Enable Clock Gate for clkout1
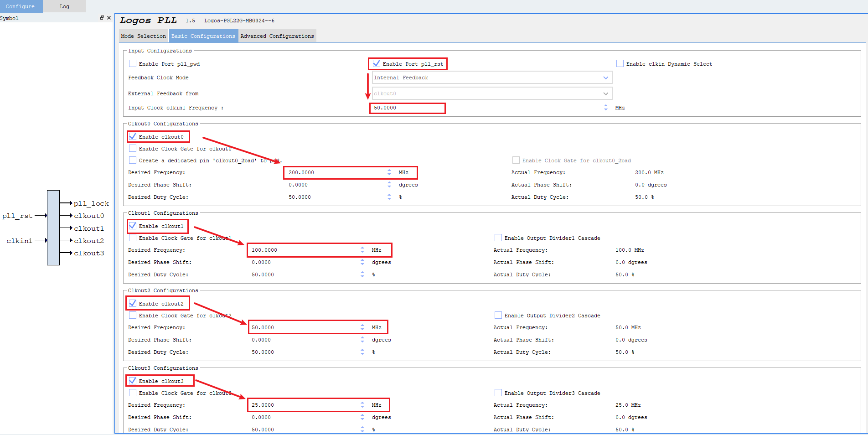 tap(133, 238)
